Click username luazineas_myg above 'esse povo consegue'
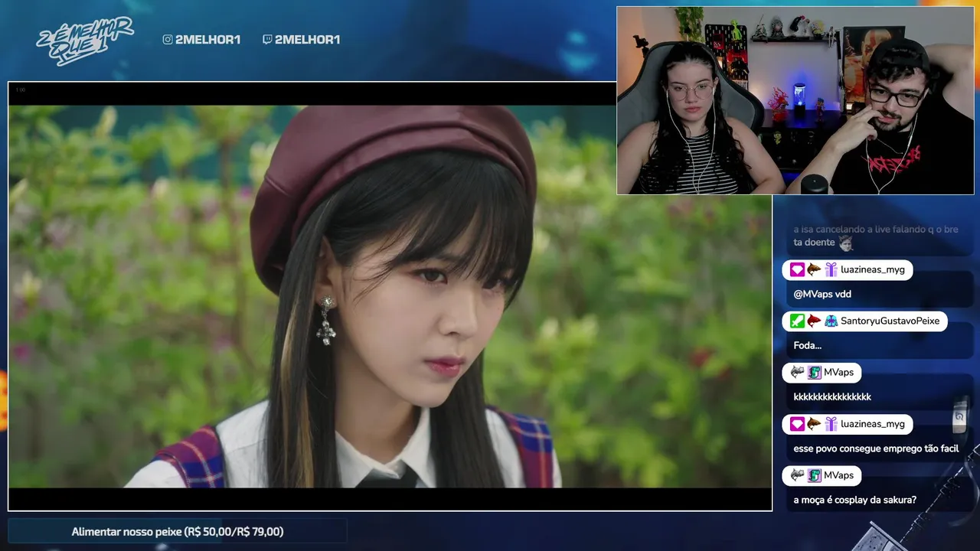 (872, 423)
